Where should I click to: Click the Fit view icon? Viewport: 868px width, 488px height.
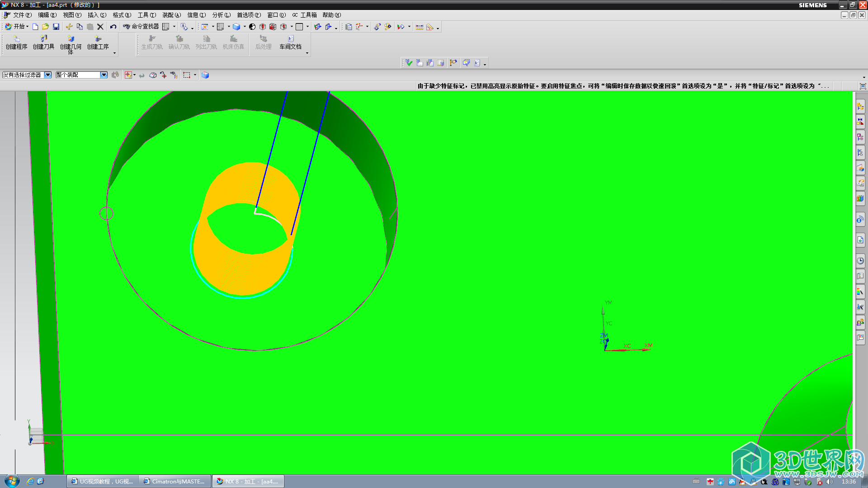[x=205, y=27]
